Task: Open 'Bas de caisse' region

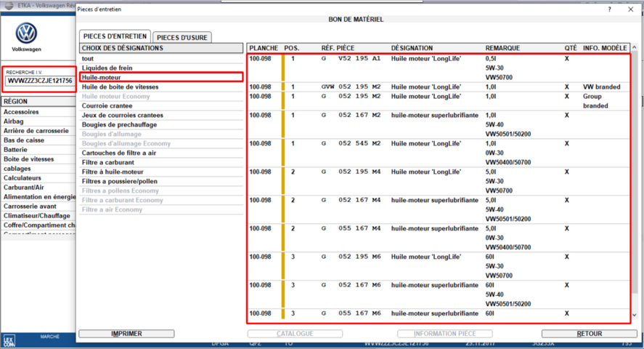Action: point(38,140)
